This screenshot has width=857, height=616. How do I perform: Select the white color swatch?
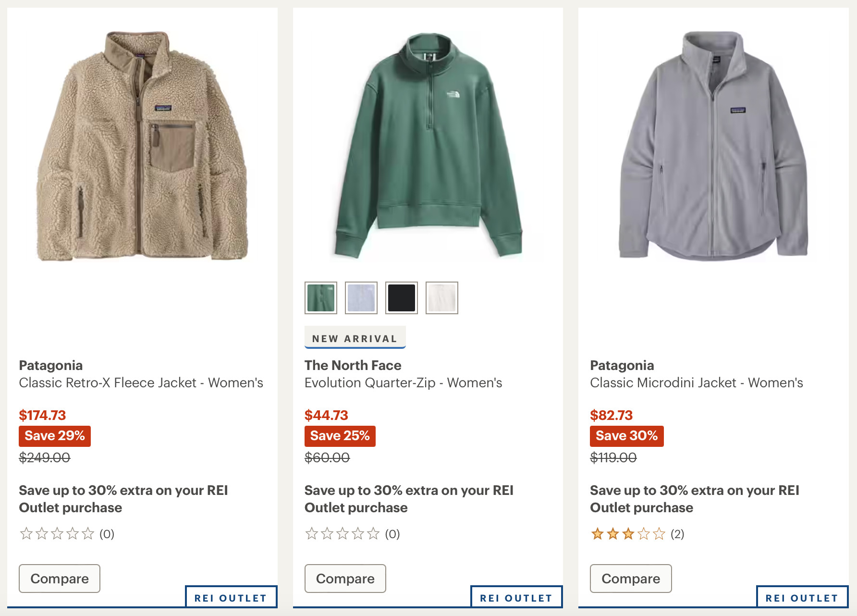442,298
